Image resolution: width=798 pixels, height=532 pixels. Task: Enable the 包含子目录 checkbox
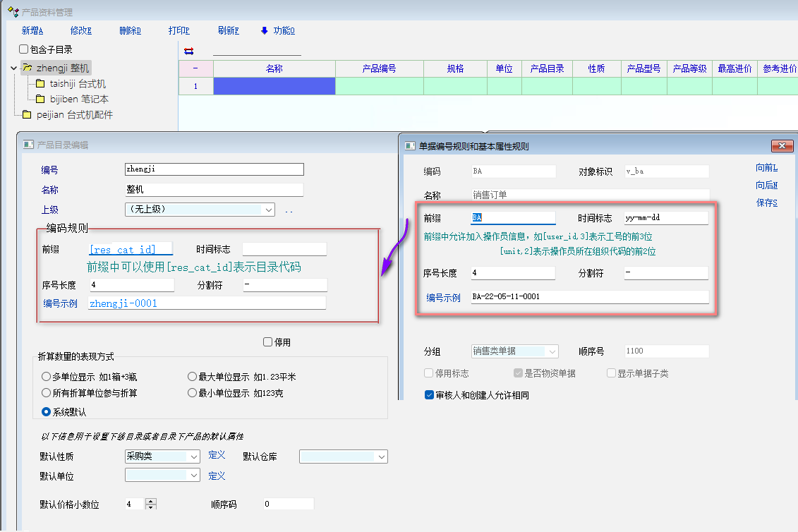(x=24, y=49)
